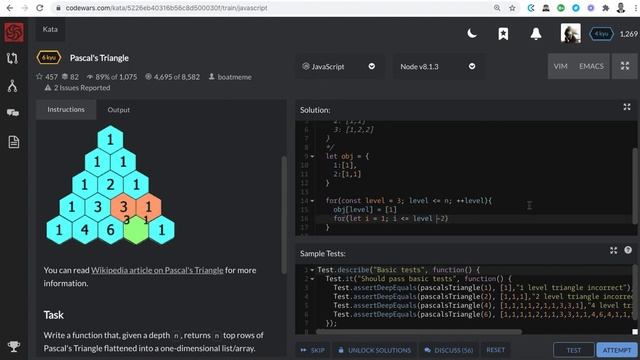Click the bookmark kata icon

coord(503,34)
